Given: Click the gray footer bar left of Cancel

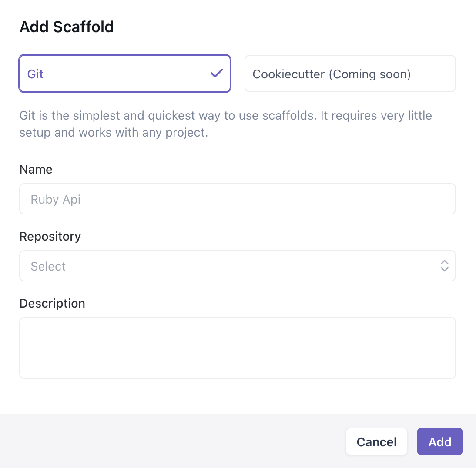Looking at the screenshot, I should click(x=174, y=441).
